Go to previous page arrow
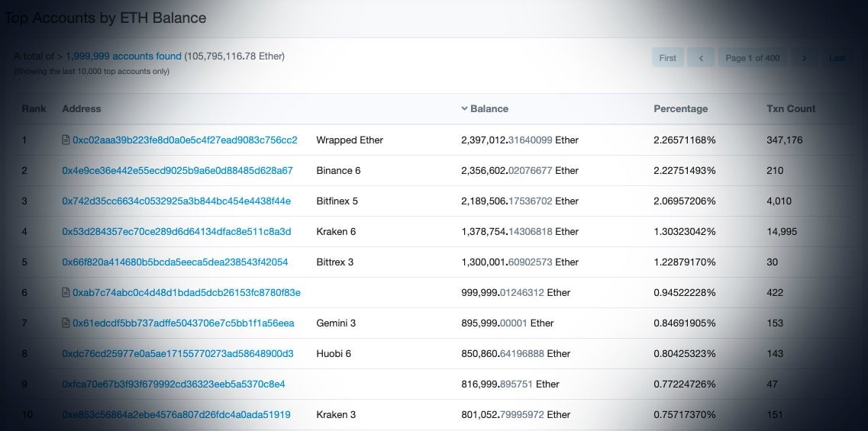Viewport: 868px width, 431px height. pos(701,58)
